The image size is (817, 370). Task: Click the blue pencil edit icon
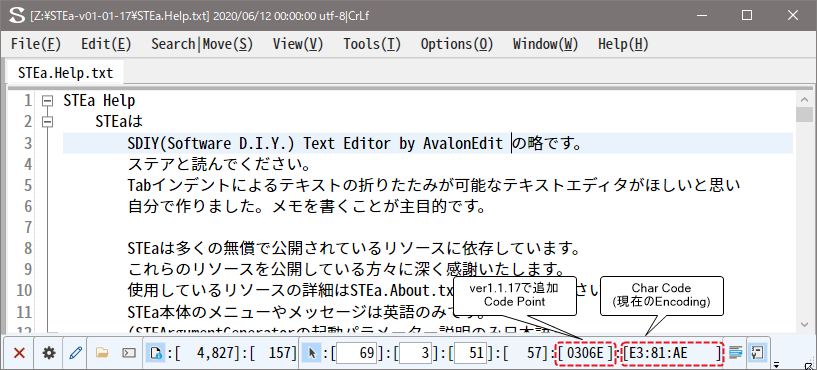point(76,353)
